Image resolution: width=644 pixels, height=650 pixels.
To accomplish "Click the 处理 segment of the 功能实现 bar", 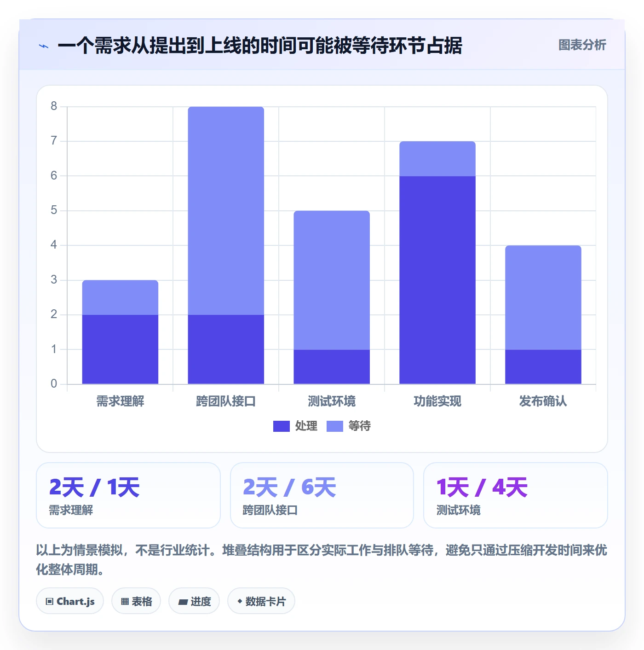I will (437, 280).
